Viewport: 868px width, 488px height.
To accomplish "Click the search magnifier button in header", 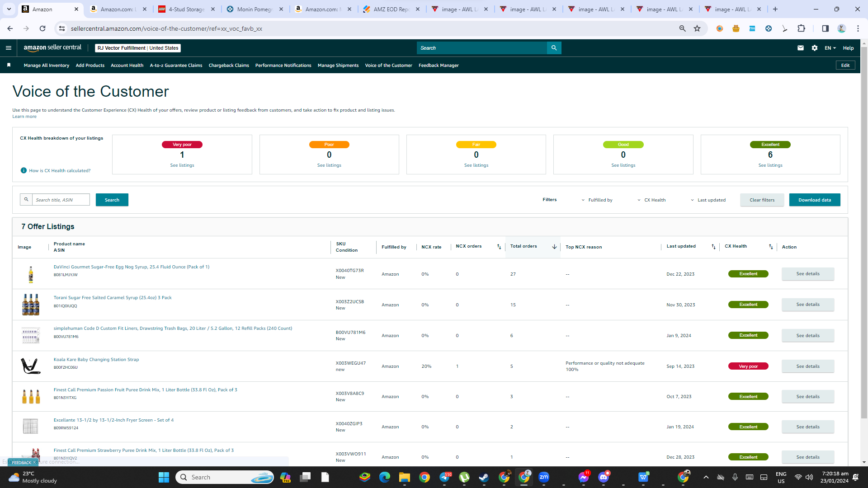I will coord(554,48).
